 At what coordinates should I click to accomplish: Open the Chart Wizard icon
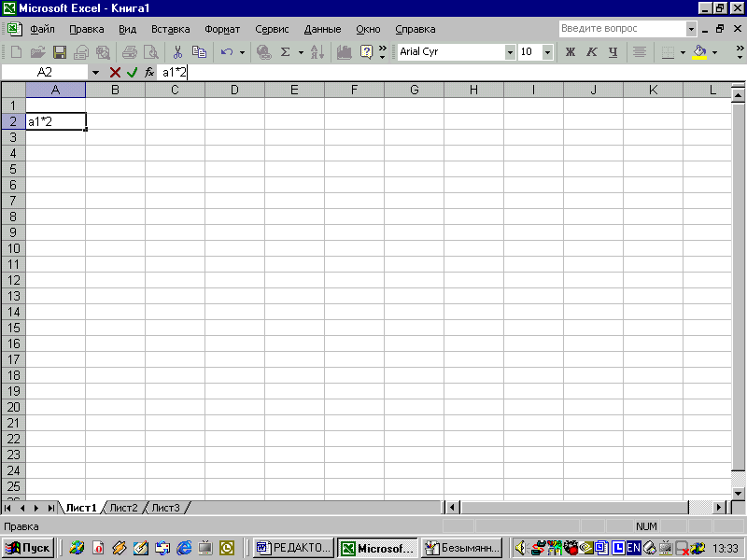pos(344,51)
